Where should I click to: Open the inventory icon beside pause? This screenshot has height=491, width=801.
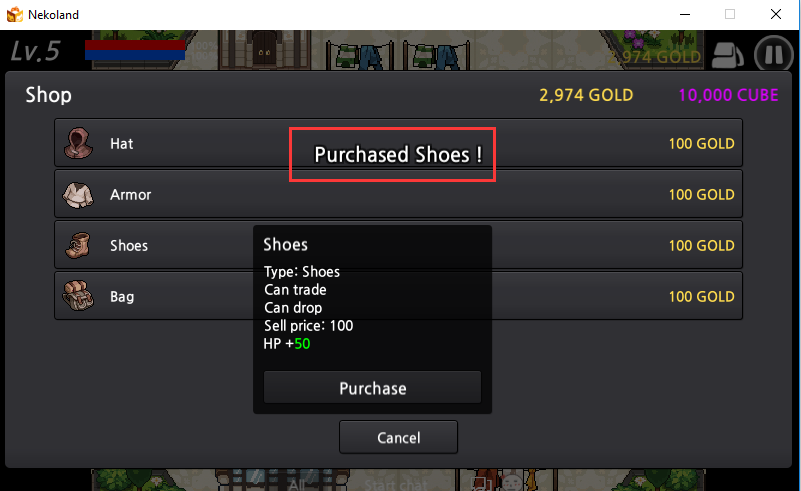pyautogui.click(x=727, y=53)
